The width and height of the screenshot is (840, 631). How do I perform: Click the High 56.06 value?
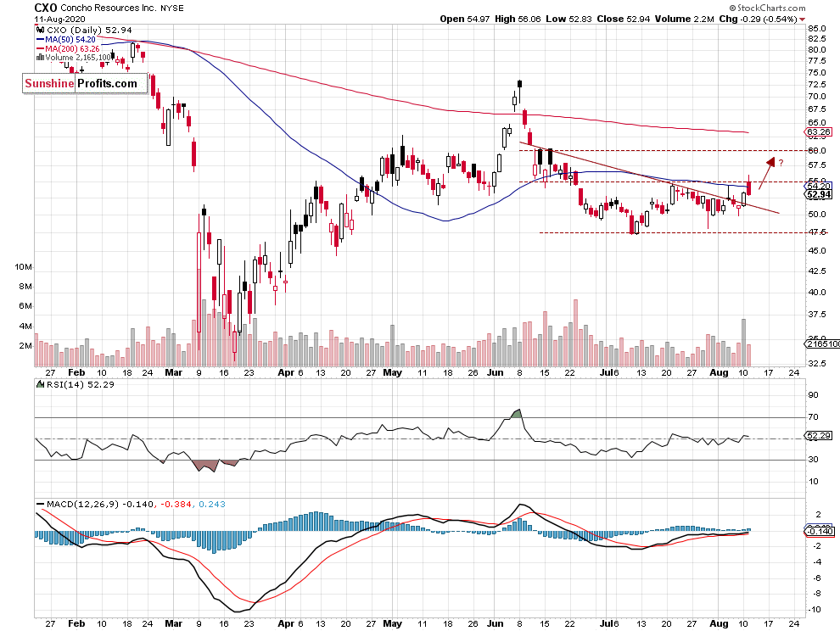[518, 19]
